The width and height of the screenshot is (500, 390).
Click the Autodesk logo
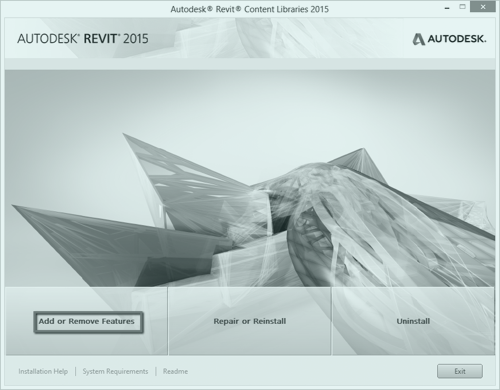(x=449, y=39)
